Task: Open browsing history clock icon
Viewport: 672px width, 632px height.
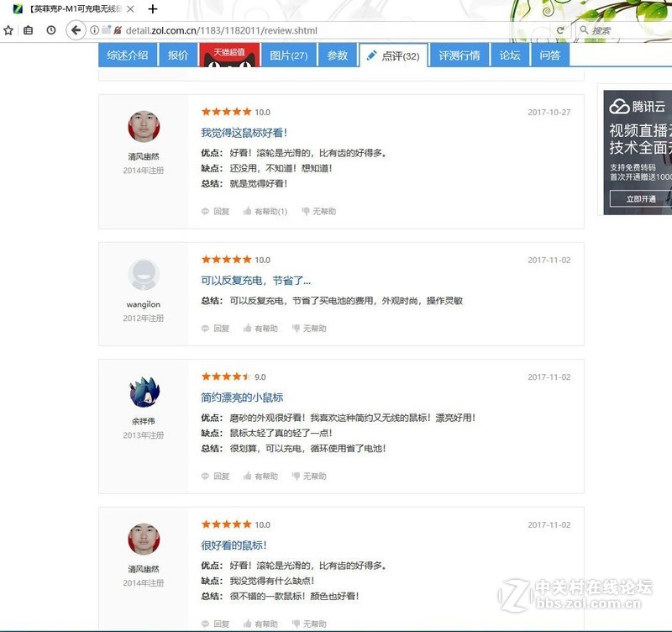Action: pos(51,30)
